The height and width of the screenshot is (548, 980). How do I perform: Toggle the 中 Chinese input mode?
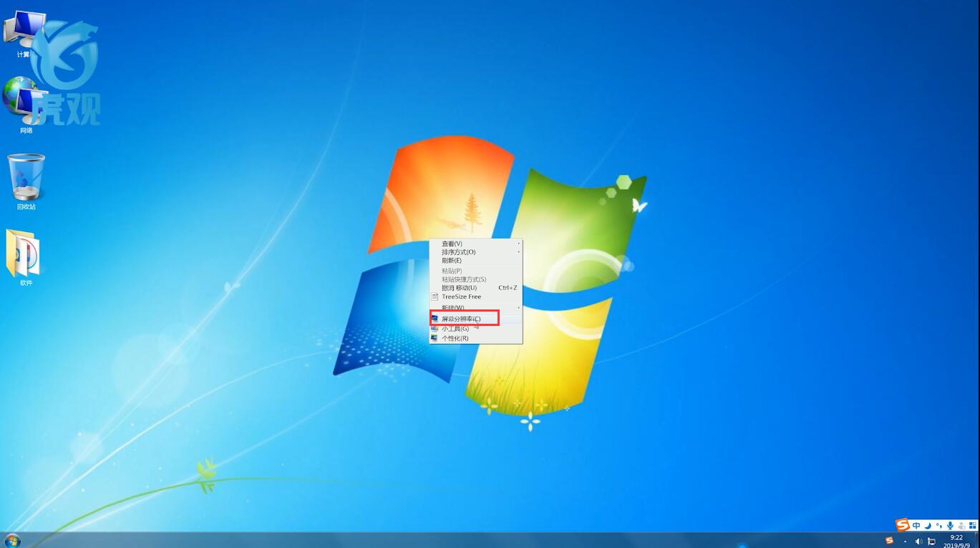[916, 526]
